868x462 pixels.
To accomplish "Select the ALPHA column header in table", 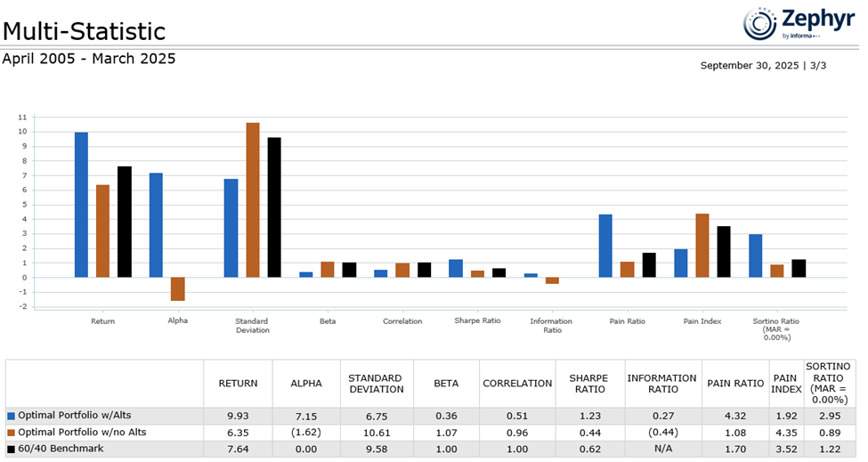I will [305, 384].
